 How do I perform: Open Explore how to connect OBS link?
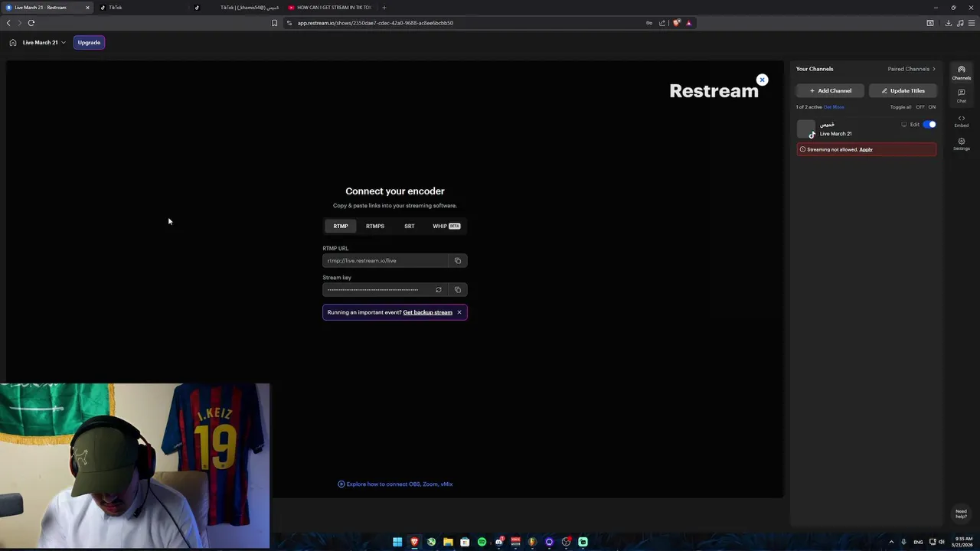(395, 484)
